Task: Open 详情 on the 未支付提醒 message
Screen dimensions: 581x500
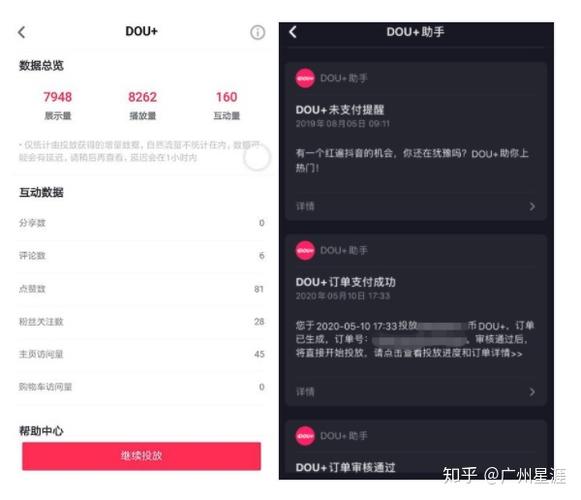Action: tap(305, 206)
